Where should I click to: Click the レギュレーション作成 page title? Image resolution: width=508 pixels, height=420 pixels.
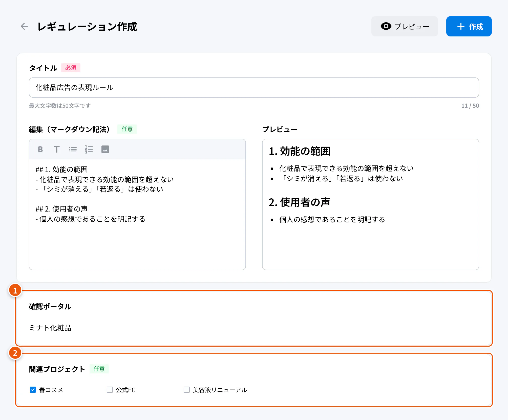tap(87, 27)
